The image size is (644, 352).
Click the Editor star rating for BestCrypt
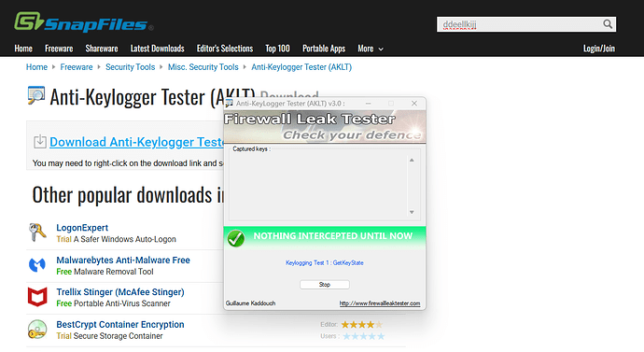click(362, 325)
